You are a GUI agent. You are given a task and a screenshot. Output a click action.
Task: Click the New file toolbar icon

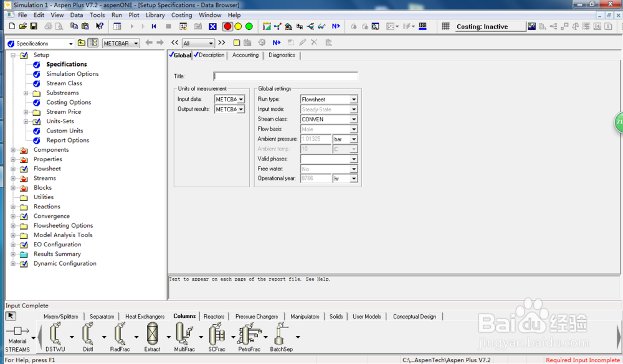[12, 26]
